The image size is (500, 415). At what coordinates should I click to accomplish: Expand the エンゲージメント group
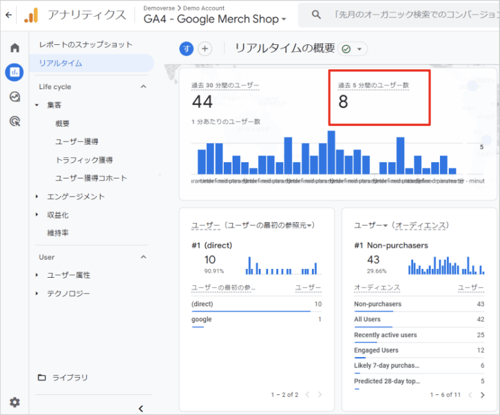coord(37,196)
